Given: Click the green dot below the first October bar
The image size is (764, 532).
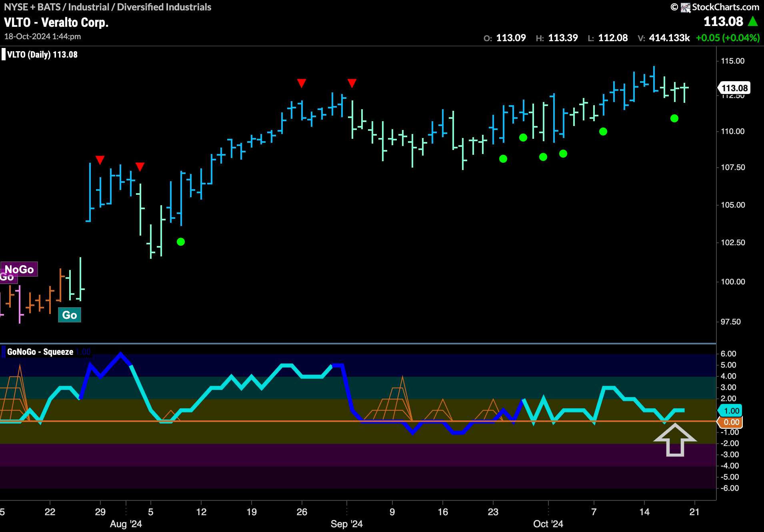Looking at the screenshot, I should (543, 157).
